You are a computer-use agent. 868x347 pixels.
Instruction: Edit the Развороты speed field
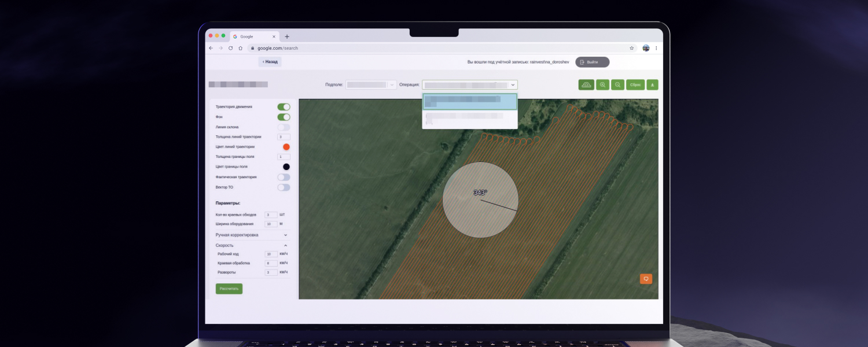(271, 272)
